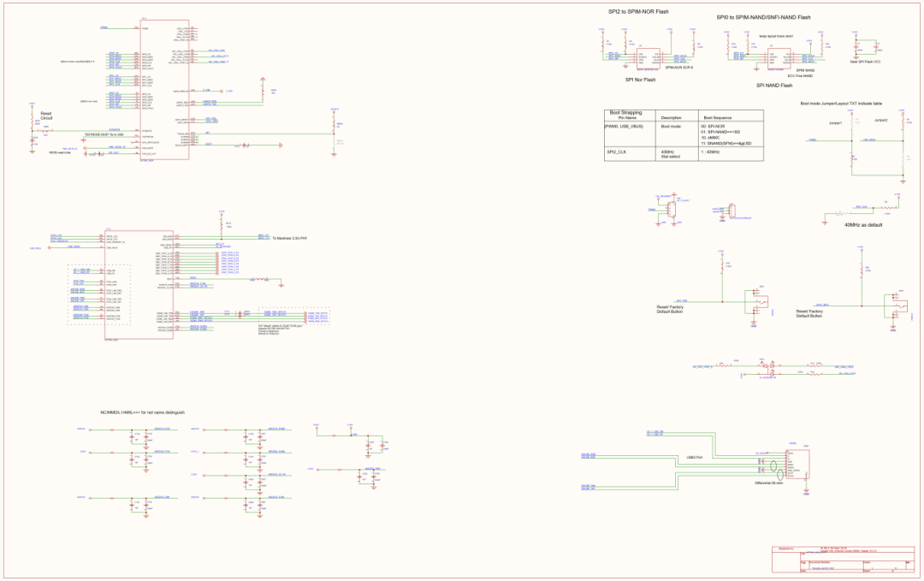
Task: Select the 'Jumper1' label
Action: 836,123
